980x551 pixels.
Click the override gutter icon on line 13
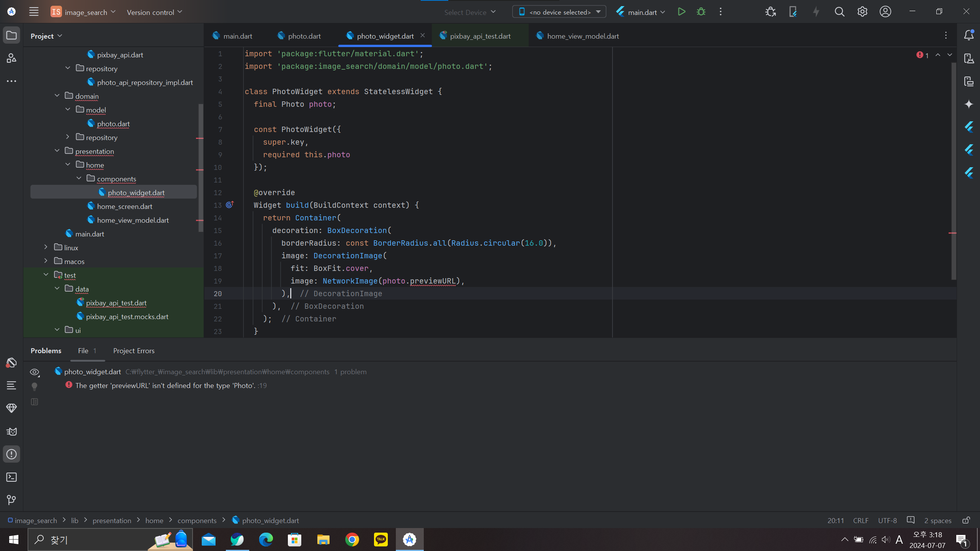coord(230,205)
